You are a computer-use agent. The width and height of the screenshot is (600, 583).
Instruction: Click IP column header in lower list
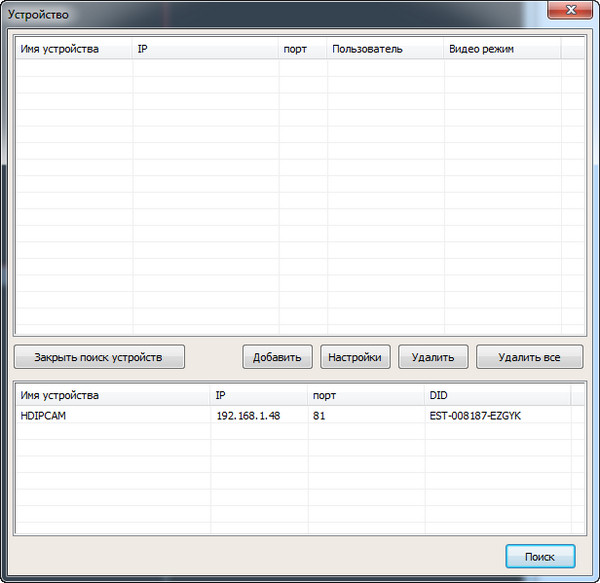(x=258, y=395)
